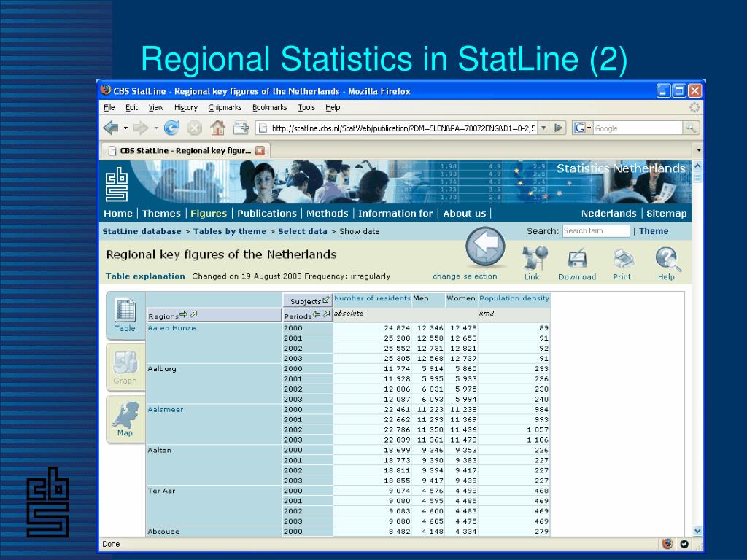Click the Theme link near search

[654, 231]
